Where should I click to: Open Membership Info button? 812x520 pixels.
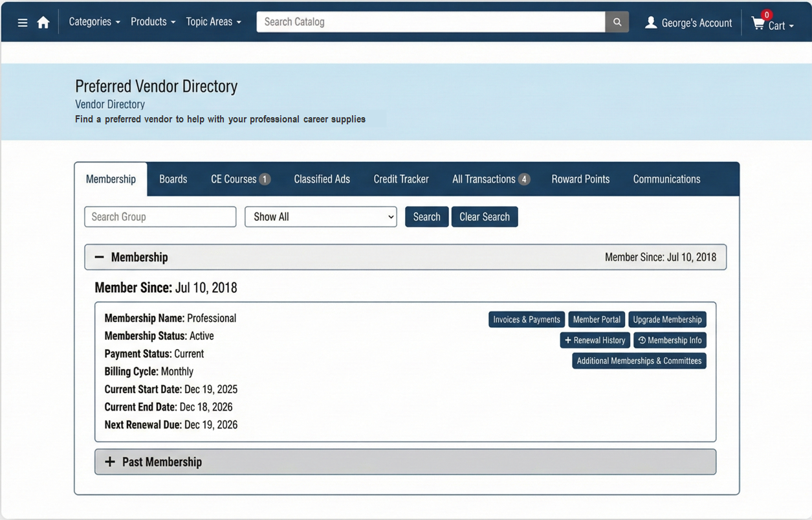coord(670,340)
